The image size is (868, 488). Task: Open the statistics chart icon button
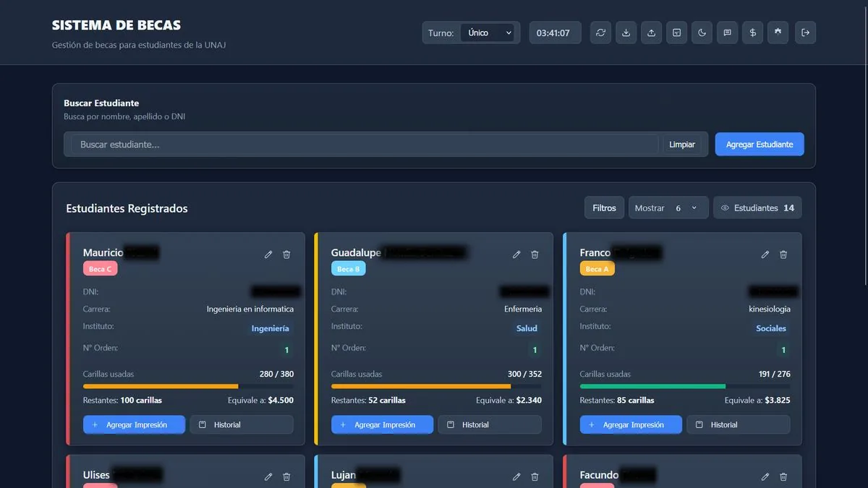coord(676,33)
